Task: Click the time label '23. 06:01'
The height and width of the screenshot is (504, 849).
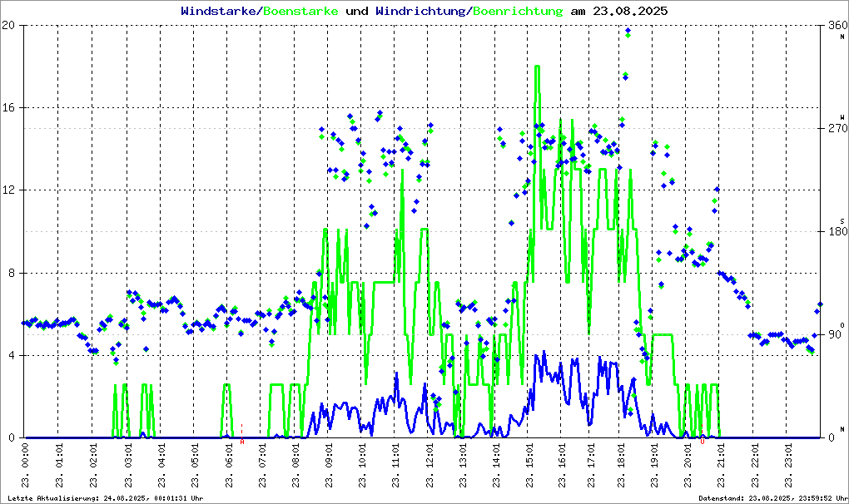Action: 229,466
